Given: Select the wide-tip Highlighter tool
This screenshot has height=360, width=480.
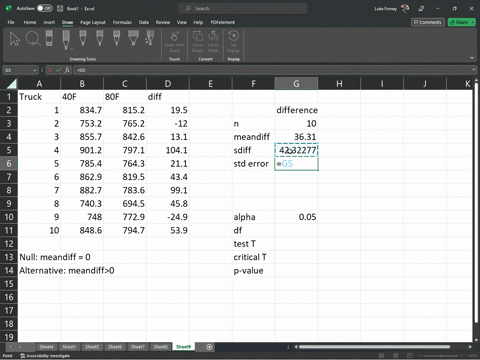Looking at the screenshot, I should click(x=133, y=38).
